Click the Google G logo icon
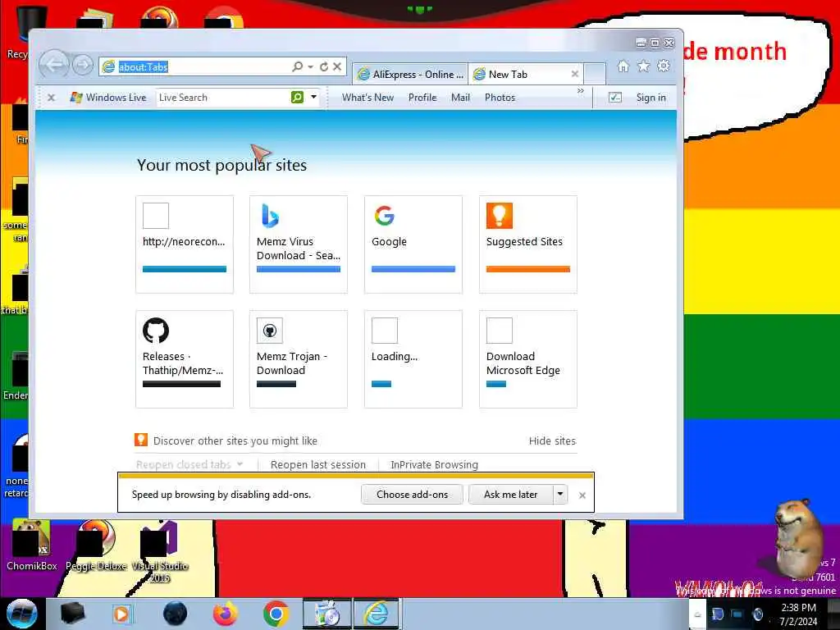Screen dimensions: 840x630 [x=385, y=216]
